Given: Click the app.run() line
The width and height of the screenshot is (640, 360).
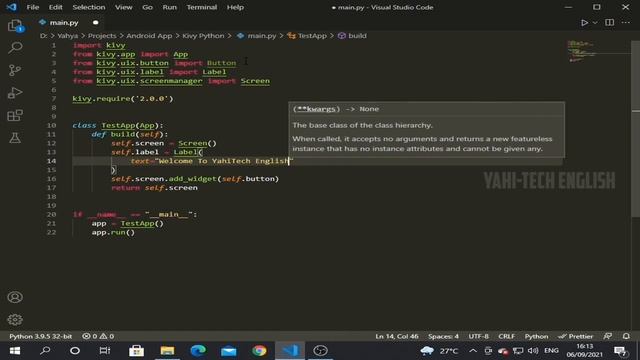Looking at the screenshot, I should point(113,232).
